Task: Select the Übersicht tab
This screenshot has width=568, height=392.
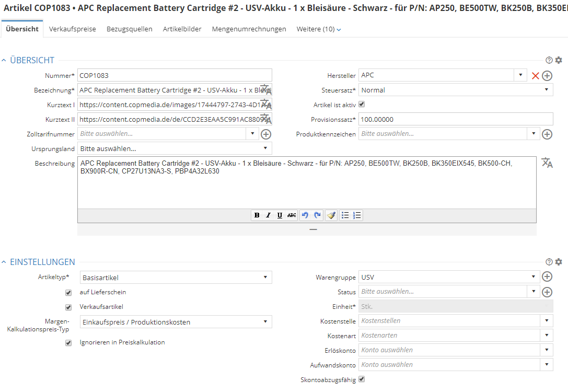Action: click(22, 29)
